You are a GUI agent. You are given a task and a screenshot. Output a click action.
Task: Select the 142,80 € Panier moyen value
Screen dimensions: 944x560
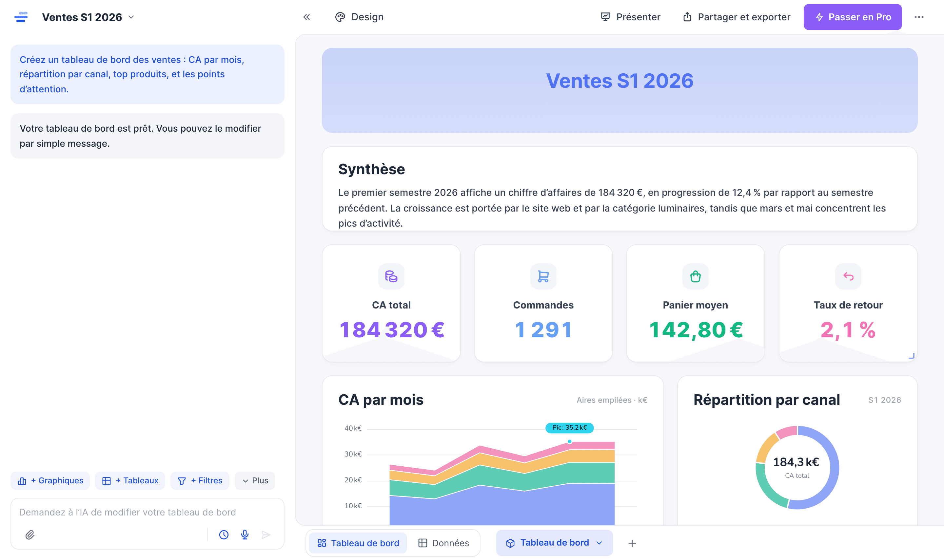point(696,330)
